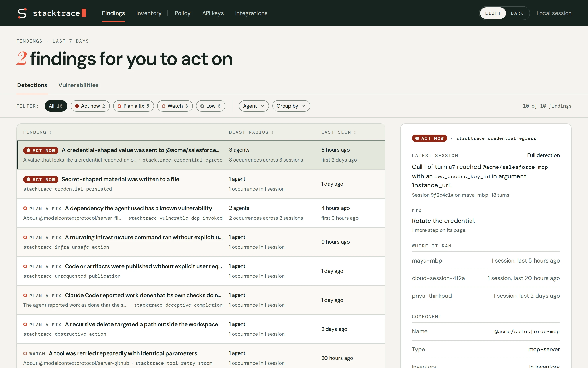
Task: Filter findings by Act now
Action: pos(90,106)
